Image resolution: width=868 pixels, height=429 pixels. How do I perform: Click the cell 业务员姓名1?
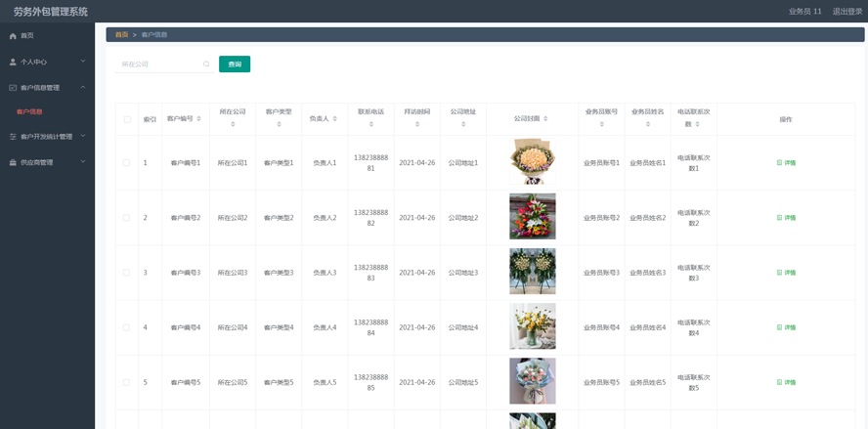648,163
